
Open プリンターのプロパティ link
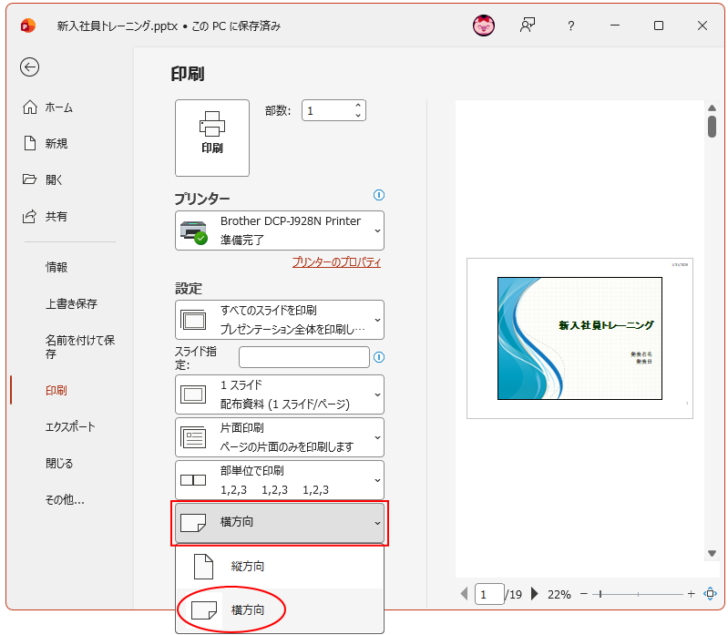pyautogui.click(x=336, y=262)
